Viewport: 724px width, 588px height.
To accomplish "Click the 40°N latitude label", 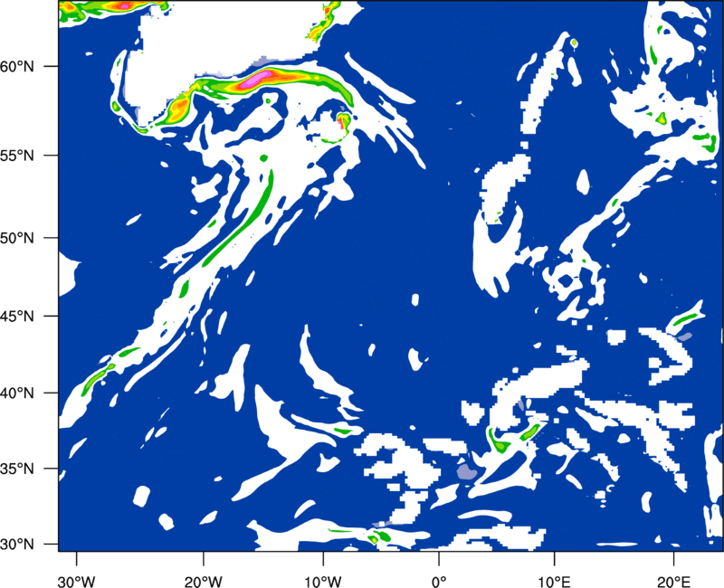I will coord(17,393).
